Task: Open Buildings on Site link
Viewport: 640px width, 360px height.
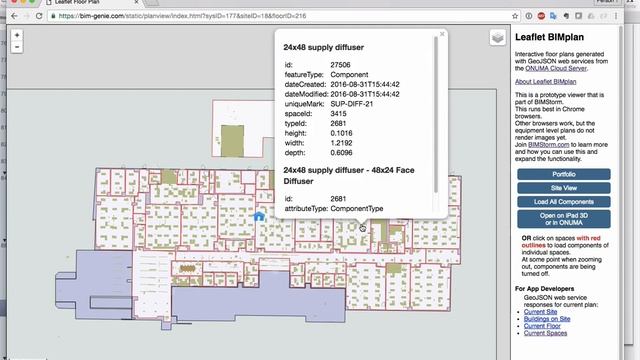Action: click(x=547, y=319)
